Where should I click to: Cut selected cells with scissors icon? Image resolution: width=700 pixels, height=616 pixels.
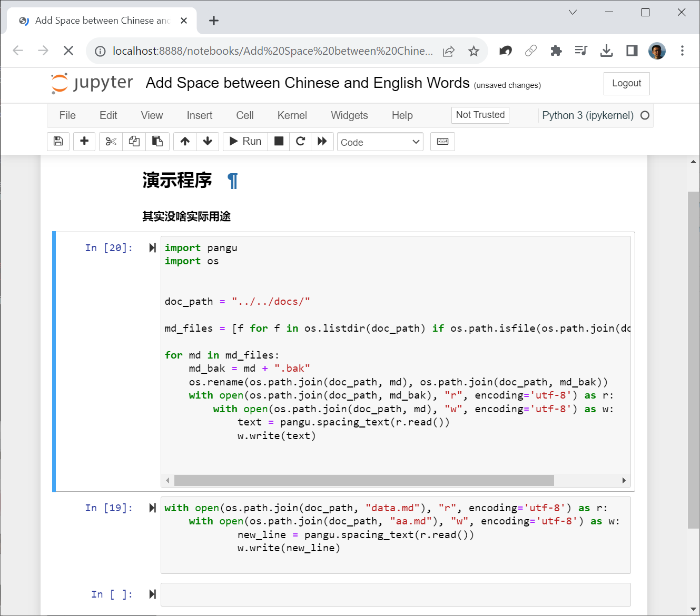111,141
